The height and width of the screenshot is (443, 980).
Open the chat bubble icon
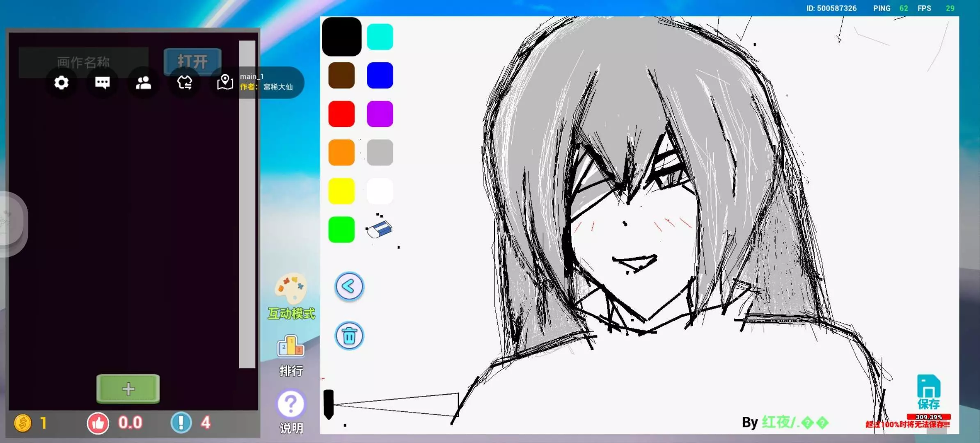pos(102,83)
